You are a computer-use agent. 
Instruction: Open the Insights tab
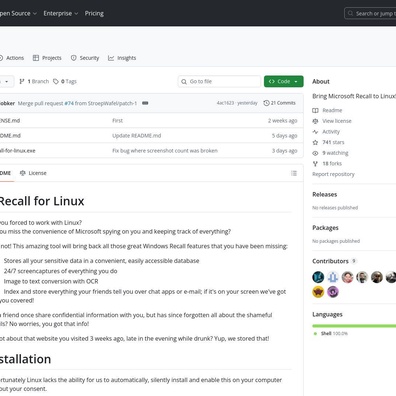coord(122,58)
